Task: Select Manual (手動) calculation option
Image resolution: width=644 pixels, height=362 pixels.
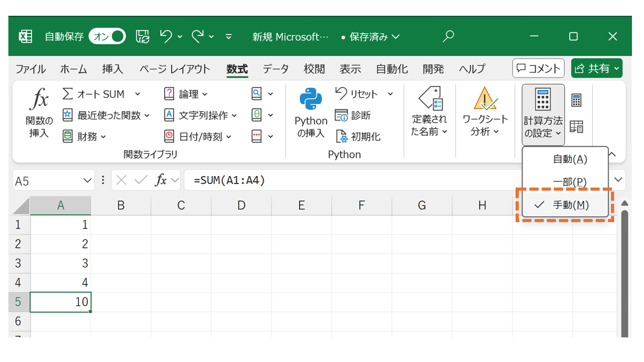Action: pos(565,205)
